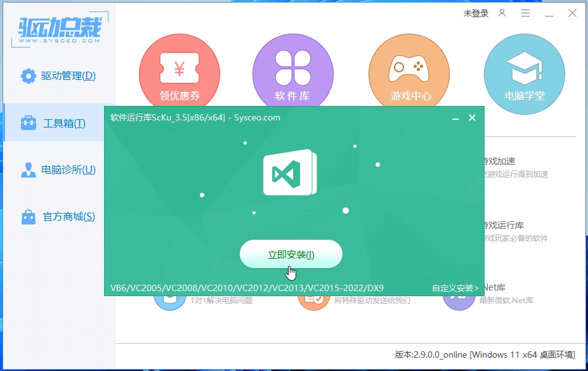
Task: Switch to 驱动管理(D) tab
Action: (x=58, y=76)
